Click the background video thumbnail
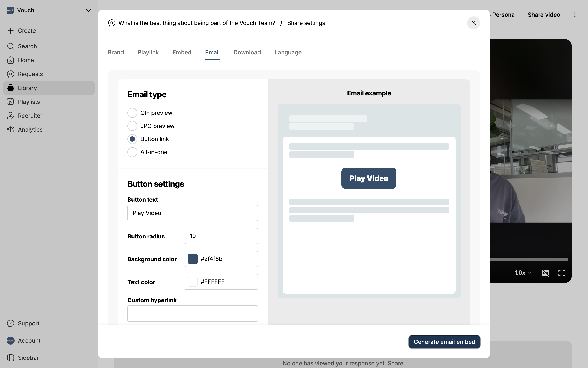588x368 pixels. point(531,161)
